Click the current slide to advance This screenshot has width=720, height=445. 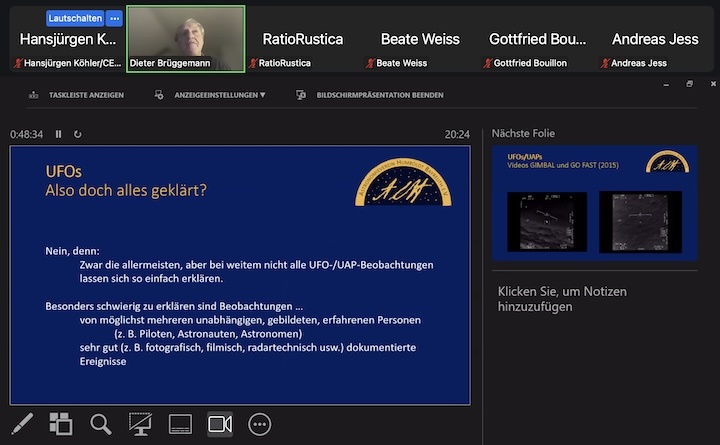[x=240, y=276]
